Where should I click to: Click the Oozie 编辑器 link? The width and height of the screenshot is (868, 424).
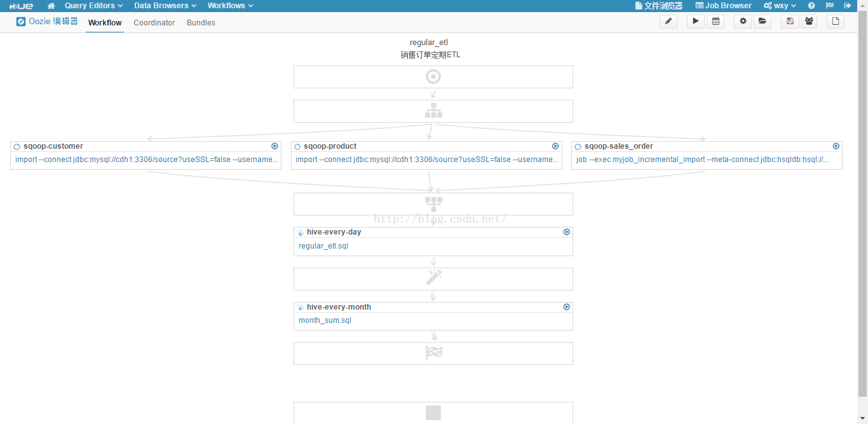click(x=47, y=22)
